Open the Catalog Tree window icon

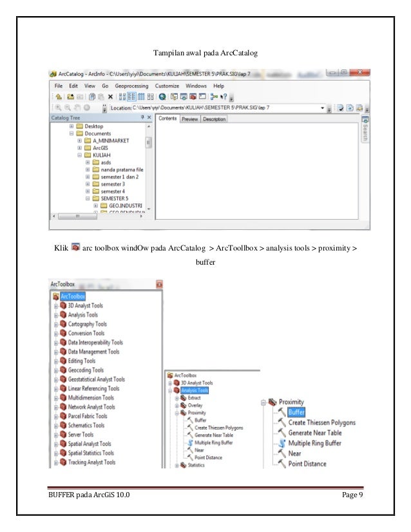click(174, 97)
